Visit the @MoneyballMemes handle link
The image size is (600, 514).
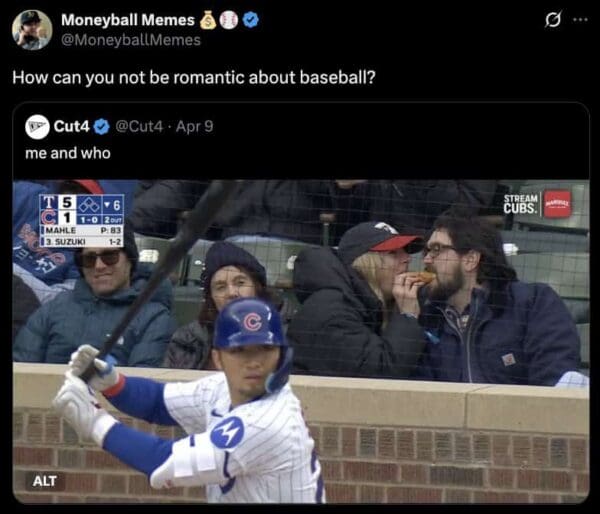point(131,40)
